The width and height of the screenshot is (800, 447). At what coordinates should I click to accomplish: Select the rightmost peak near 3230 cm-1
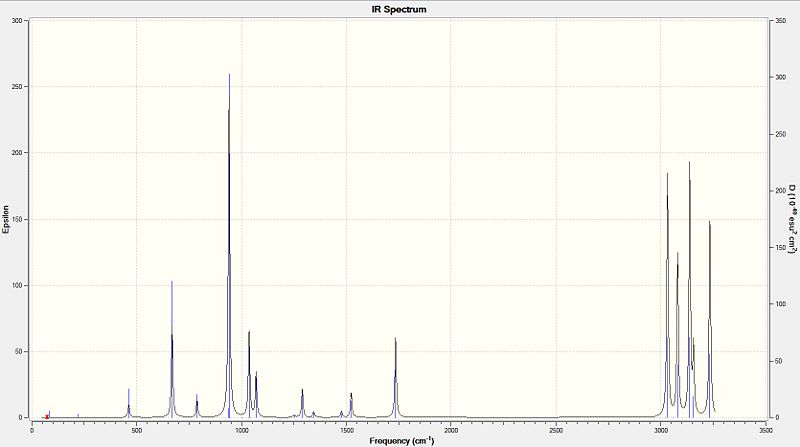coord(709,319)
